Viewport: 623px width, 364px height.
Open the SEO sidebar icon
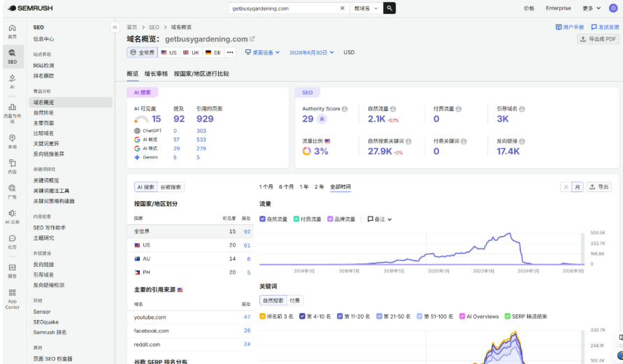tap(13, 57)
